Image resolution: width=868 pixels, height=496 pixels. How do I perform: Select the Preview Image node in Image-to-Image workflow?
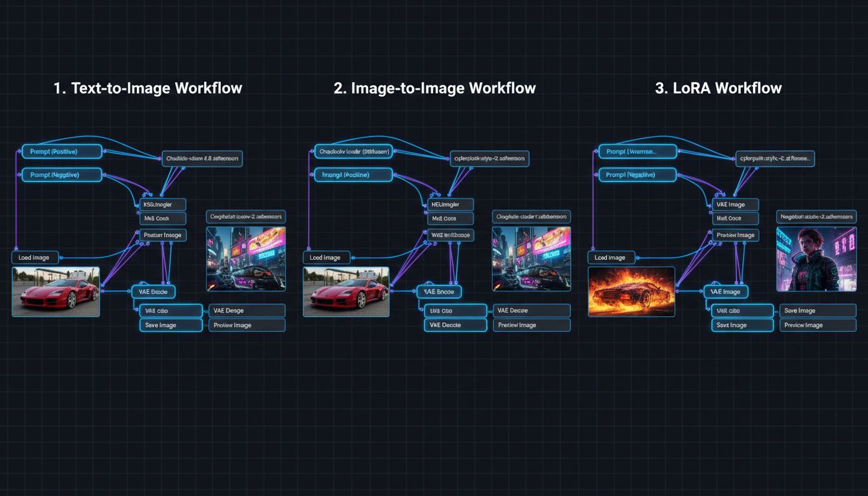click(x=531, y=325)
